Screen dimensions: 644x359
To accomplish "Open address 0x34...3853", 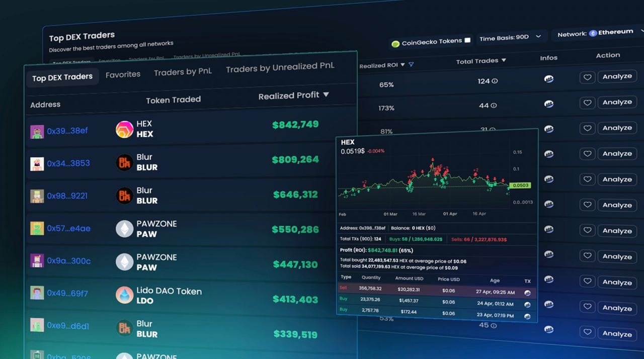I will 68,163.
